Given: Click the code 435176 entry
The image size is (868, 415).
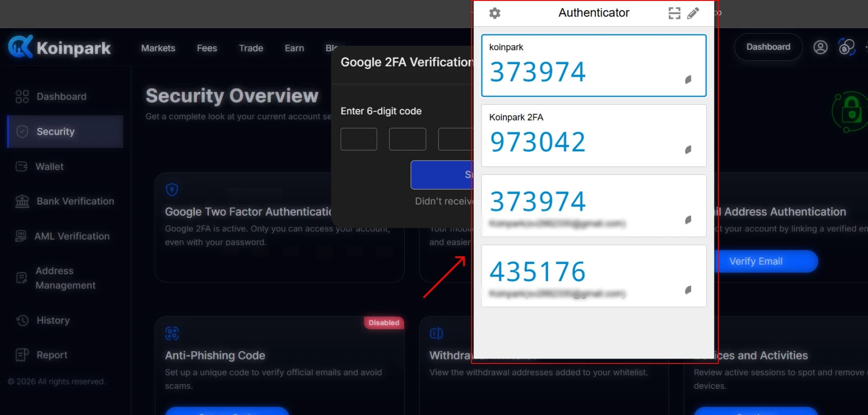Looking at the screenshot, I should point(594,276).
